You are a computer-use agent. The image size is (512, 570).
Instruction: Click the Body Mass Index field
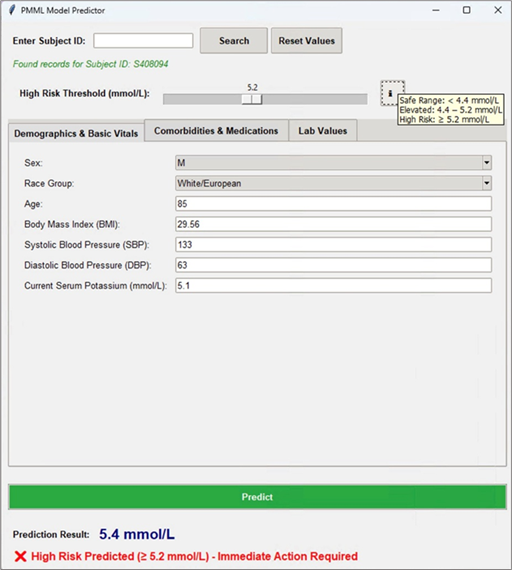click(333, 224)
